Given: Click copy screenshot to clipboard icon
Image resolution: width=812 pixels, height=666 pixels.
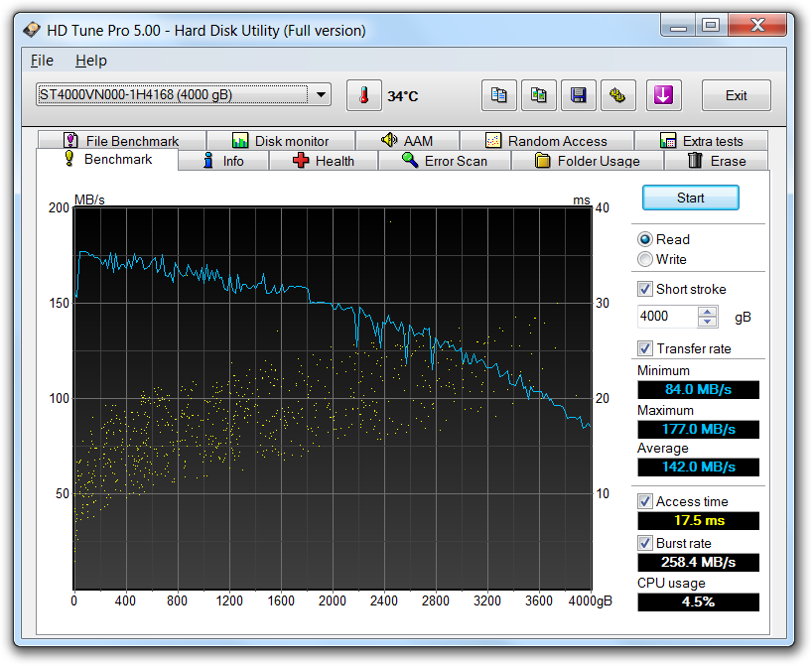Looking at the screenshot, I should (x=538, y=96).
